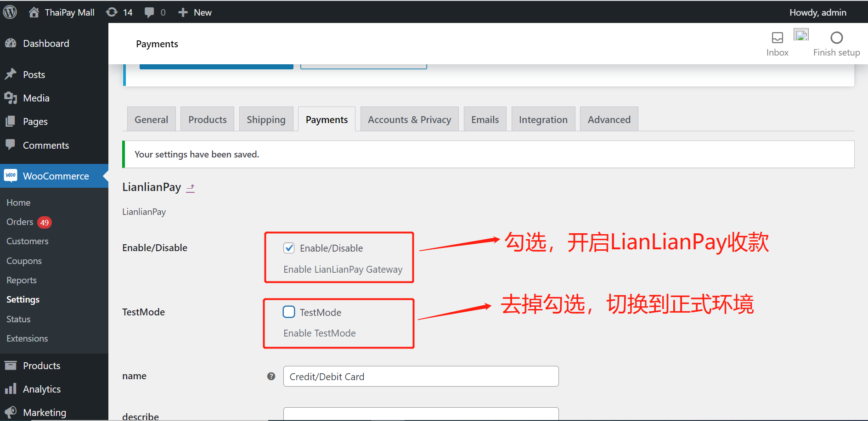Click the return arrow next to LianlianPay heading
Screen dimensions: 868x421
pyautogui.click(x=191, y=188)
